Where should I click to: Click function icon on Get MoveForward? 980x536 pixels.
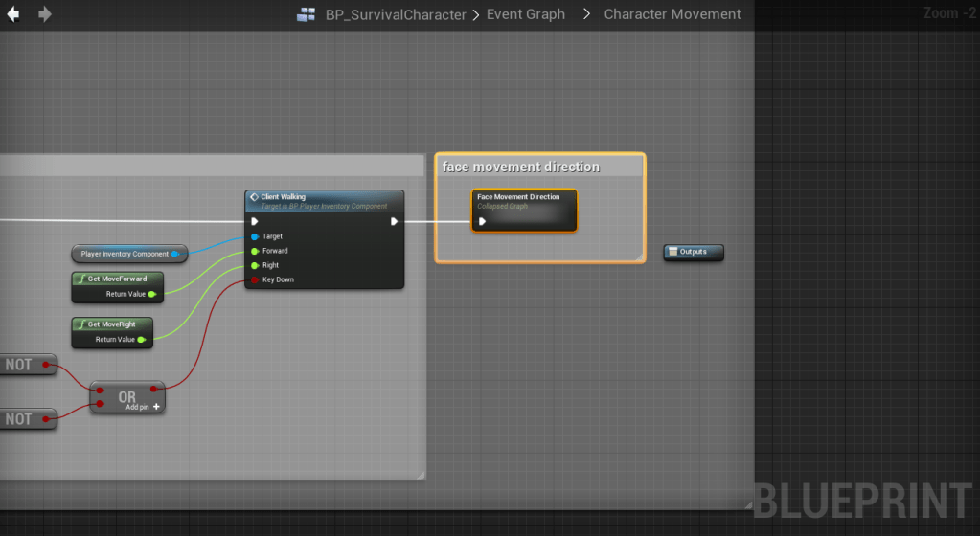click(x=81, y=279)
